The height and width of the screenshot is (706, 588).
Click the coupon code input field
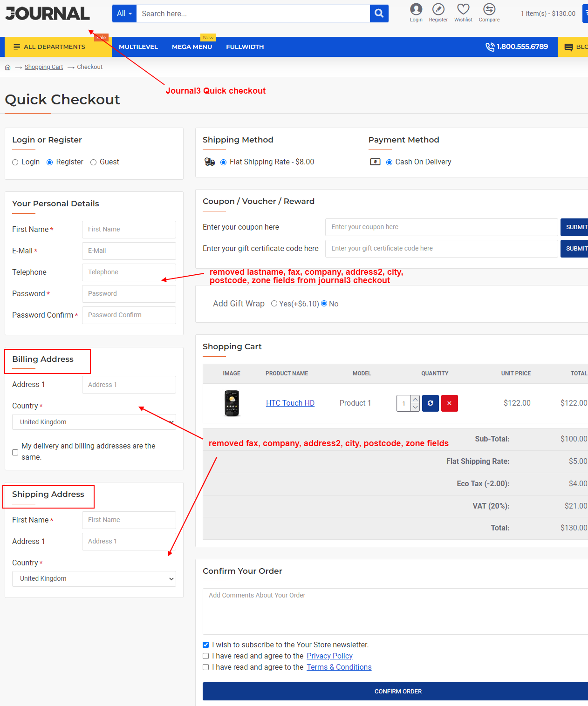(x=441, y=227)
